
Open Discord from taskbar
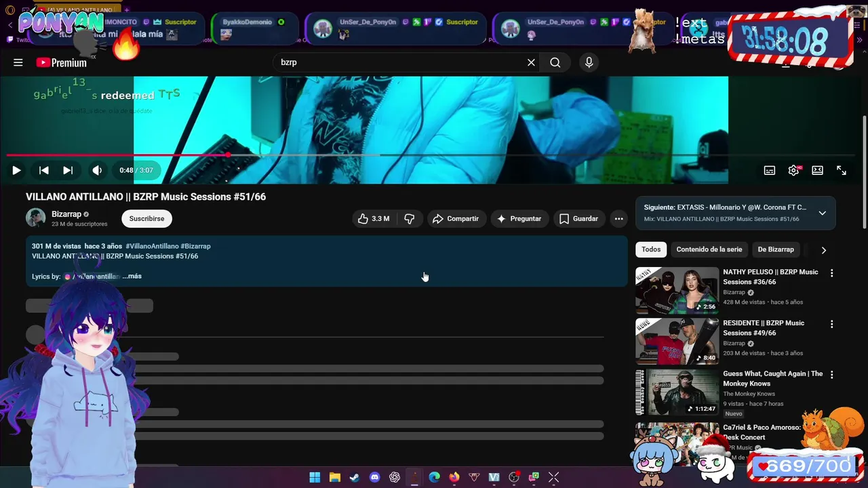[374, 477]
